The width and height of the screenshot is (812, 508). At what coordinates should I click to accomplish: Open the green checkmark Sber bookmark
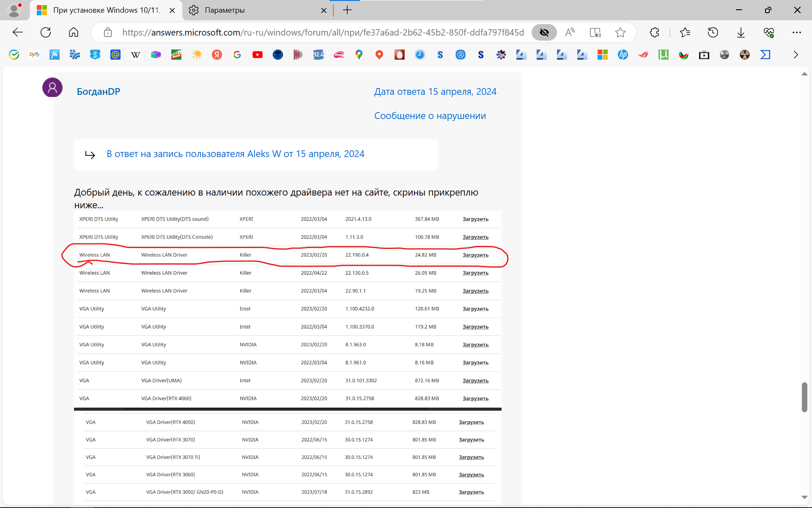coord(14,55)
